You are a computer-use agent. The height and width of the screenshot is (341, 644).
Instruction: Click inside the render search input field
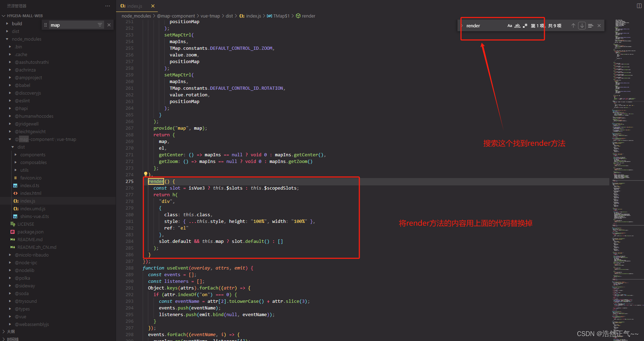click(484, 25)
